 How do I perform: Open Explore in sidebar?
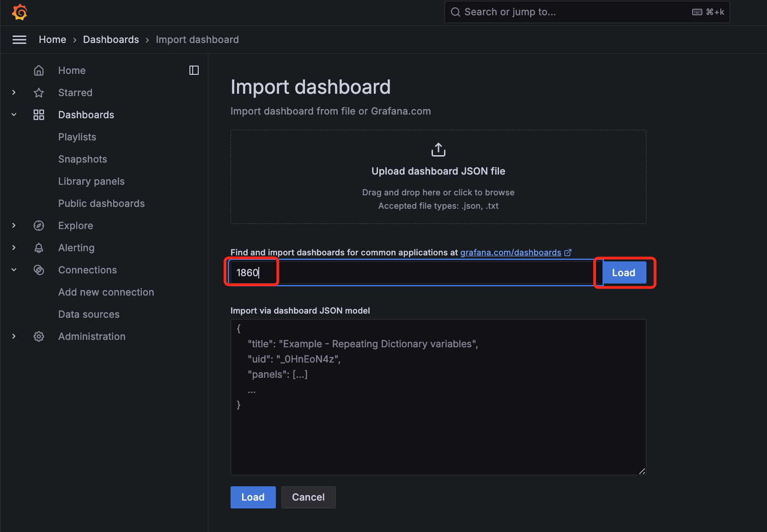(x=76, y=226)
